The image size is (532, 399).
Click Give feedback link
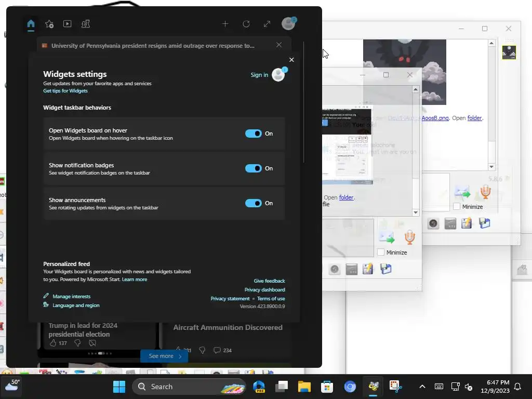270,281
